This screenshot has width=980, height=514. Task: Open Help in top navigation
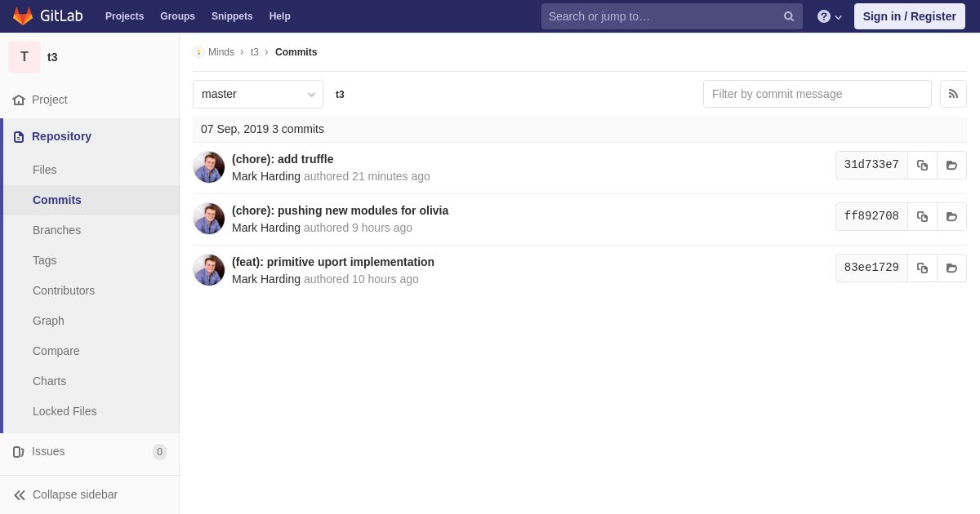[280, 16]
